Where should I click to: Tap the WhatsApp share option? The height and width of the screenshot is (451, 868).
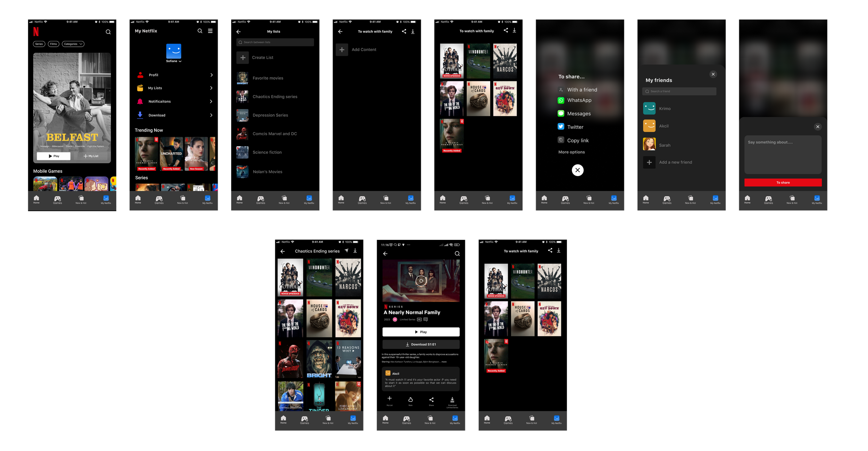[x=579, y=100]
